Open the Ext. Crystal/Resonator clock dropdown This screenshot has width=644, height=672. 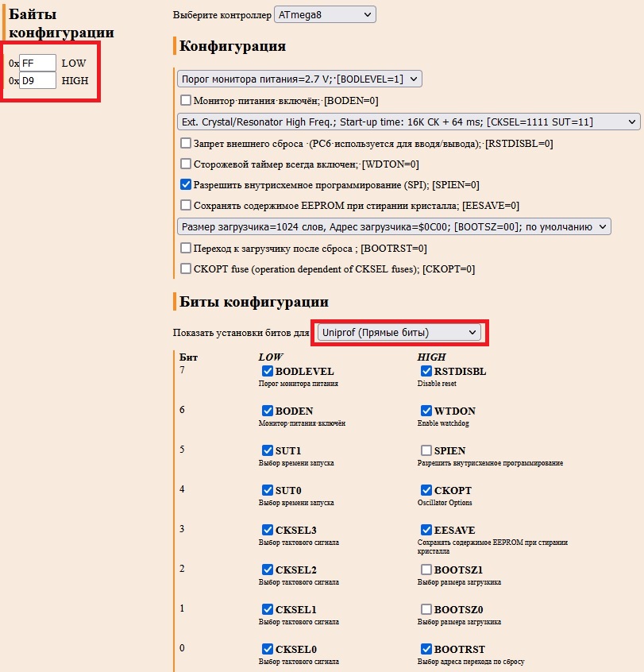[x=408, y=122]
